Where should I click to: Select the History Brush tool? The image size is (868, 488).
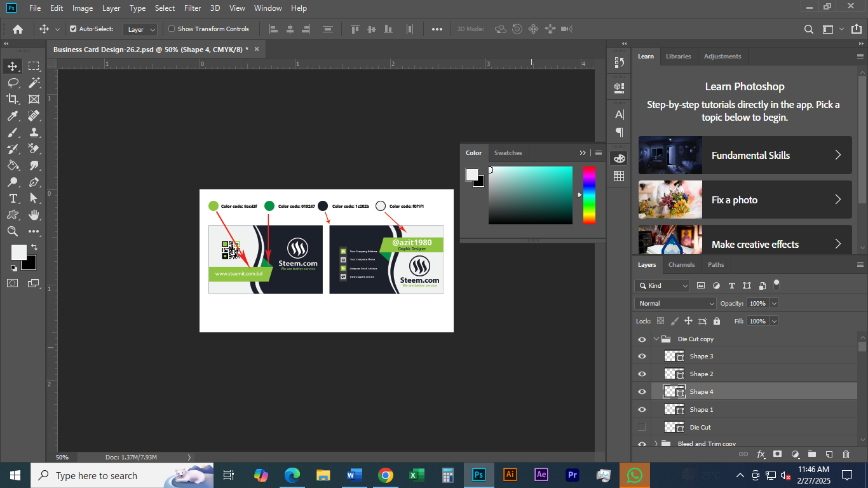pos(13,149)
